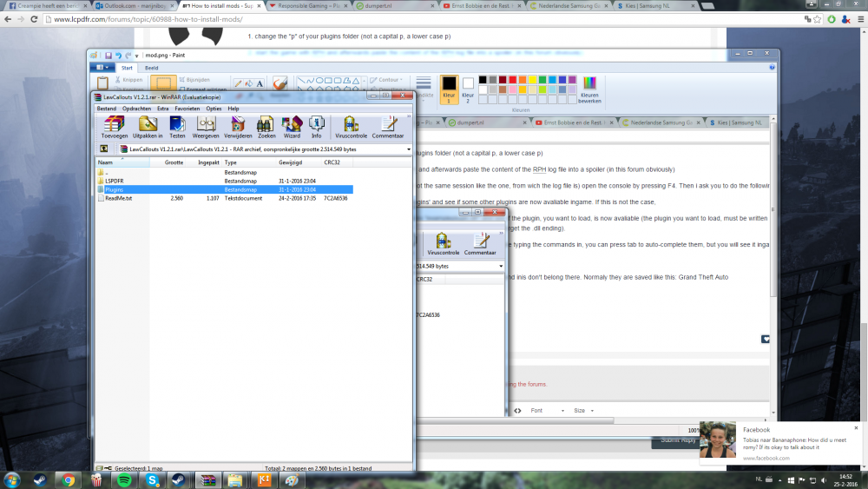
Task: Click the source code toggle in forum editor
Action: (x=517, y=410)
